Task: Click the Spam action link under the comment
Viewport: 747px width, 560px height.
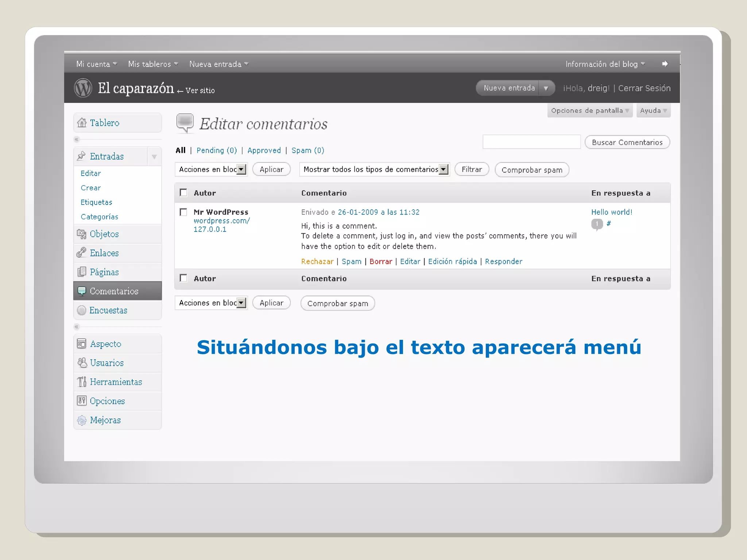Action: tap(352, 262)
